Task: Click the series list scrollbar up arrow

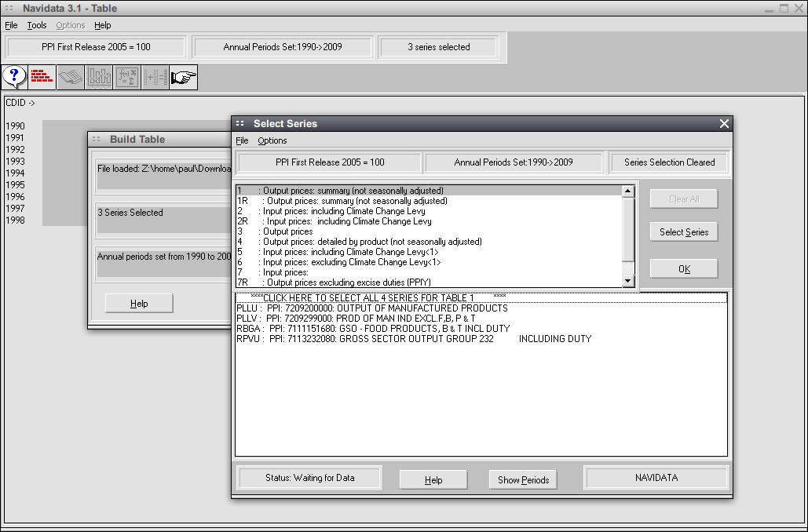Action: [x=628, y=191]
